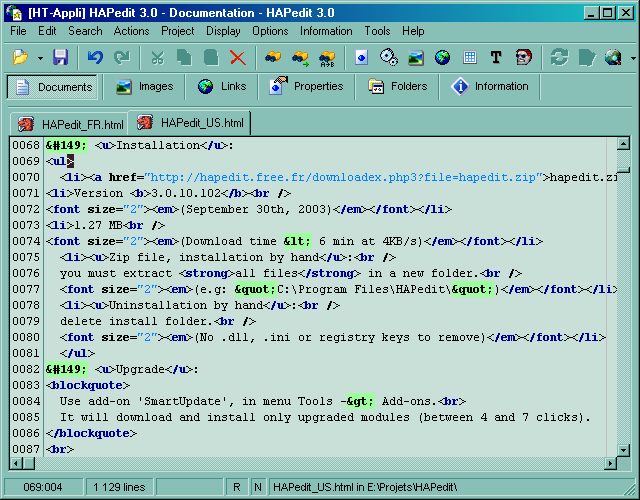The width and height of the screenshot is (640, 500).
Task: Toggle the R indicator in status bar
Action: pos(237,487)
